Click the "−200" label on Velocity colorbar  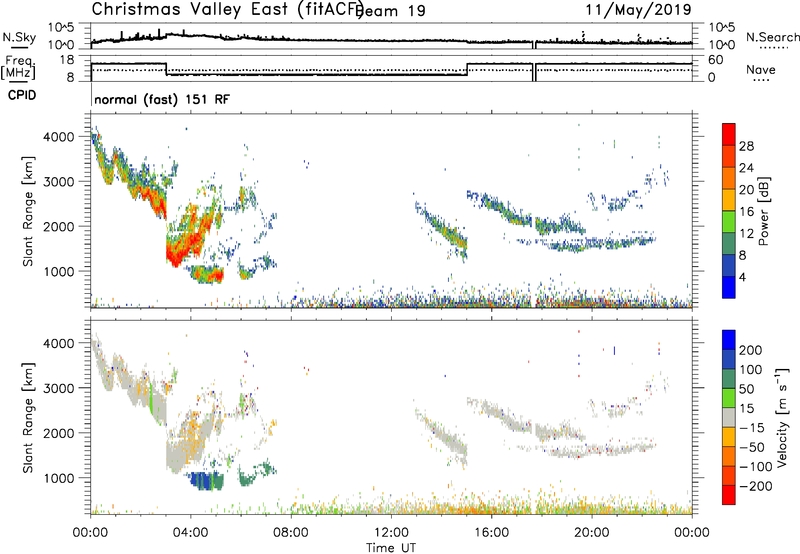tap(755, 486)
